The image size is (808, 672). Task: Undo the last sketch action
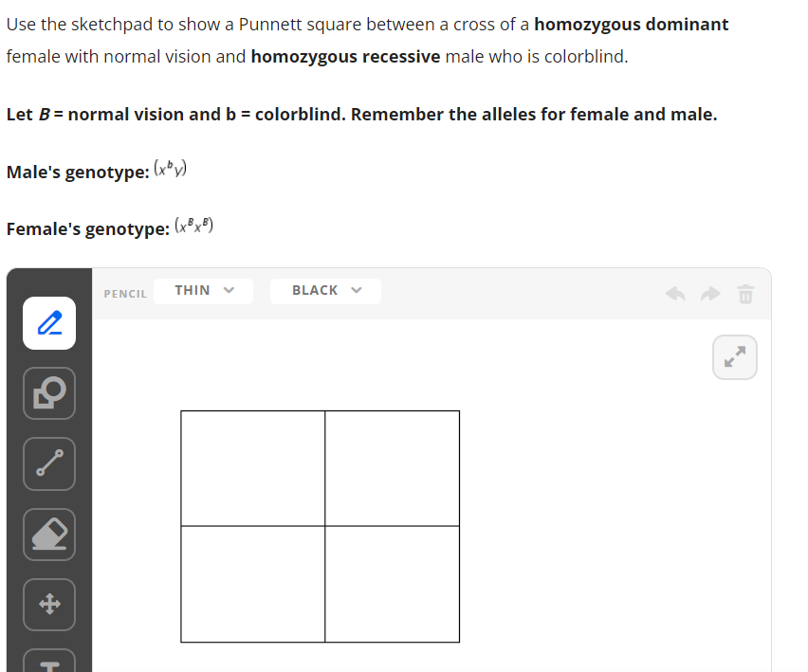674,294
